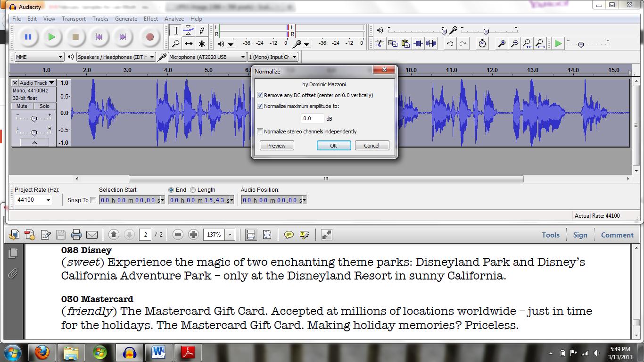
Task: Open Sync-Lock tracks (clock icon)
Action: [x=482, y=43]
